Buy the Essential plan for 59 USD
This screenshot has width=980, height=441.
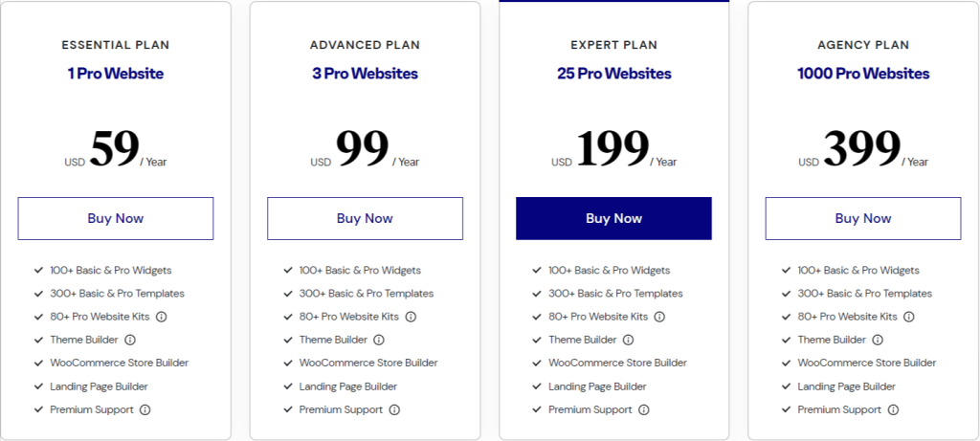point(116,218)
